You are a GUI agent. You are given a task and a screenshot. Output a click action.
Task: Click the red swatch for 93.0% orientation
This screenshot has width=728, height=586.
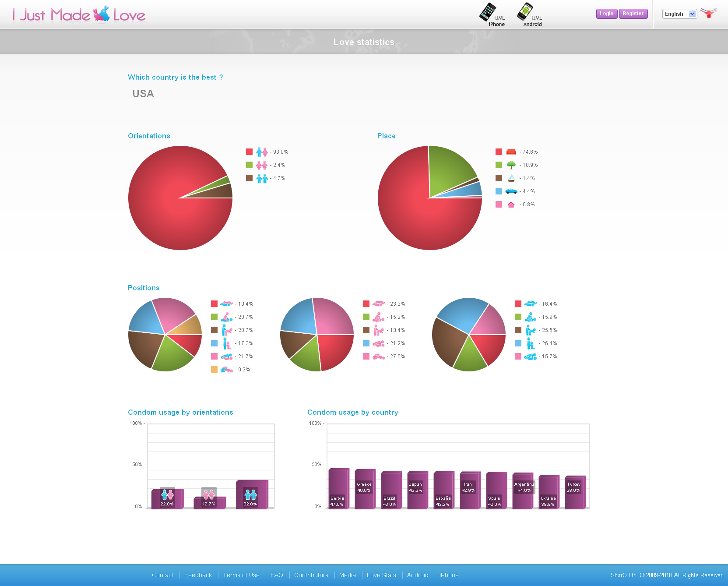coord(249,152)
